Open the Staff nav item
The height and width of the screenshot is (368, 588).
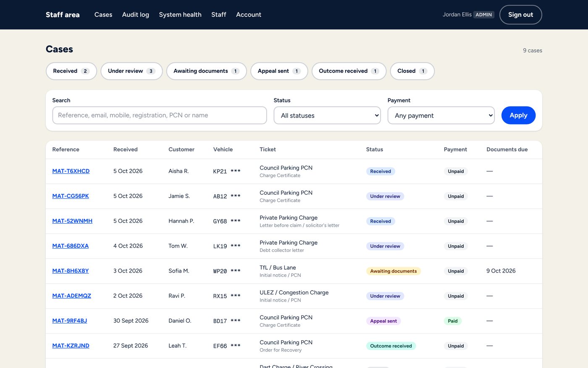click(219, 15)
